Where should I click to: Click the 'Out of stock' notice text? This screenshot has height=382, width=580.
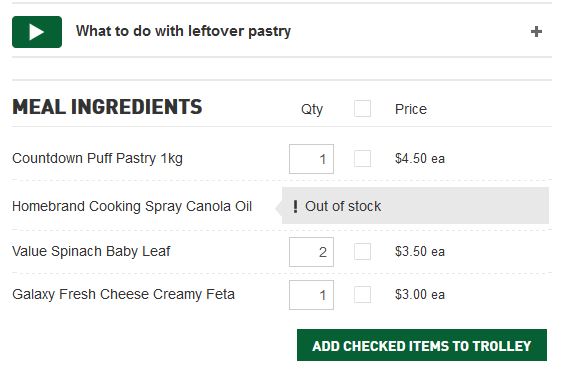[343, 206]
